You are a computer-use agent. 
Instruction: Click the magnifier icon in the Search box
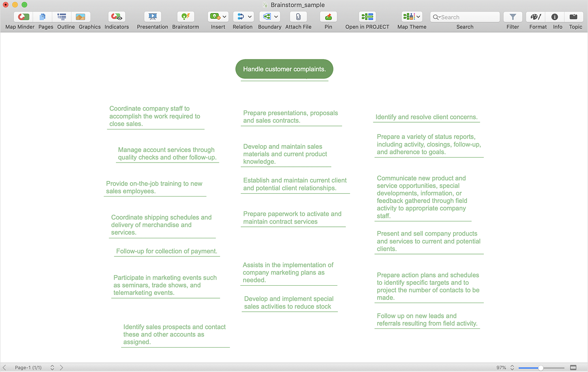click(436, 17)
